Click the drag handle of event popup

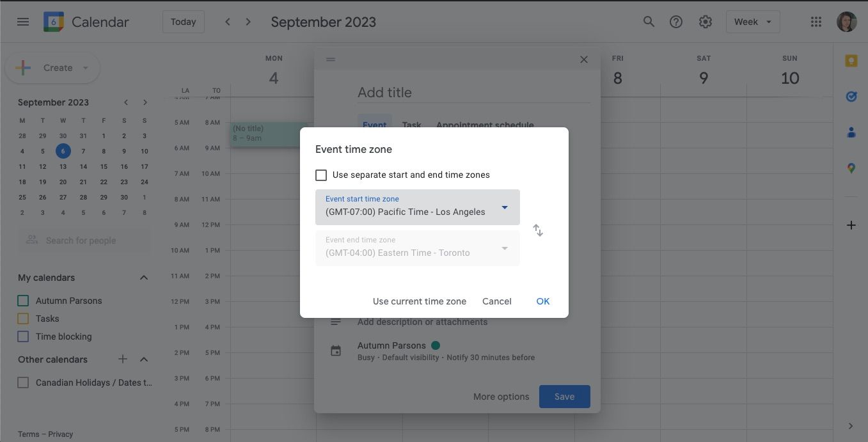[x=331, y=59]
